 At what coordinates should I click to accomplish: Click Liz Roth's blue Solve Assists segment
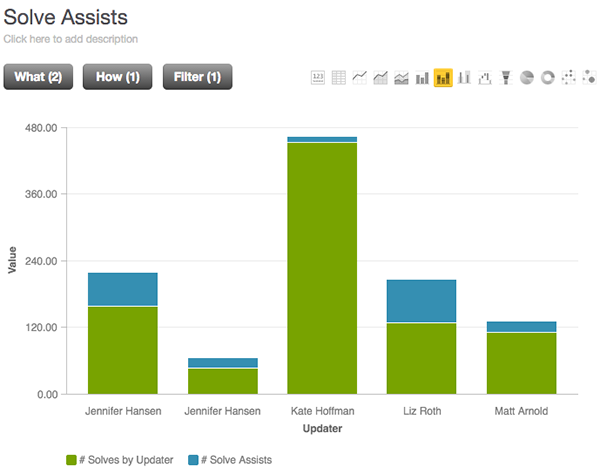pos(421,301)
